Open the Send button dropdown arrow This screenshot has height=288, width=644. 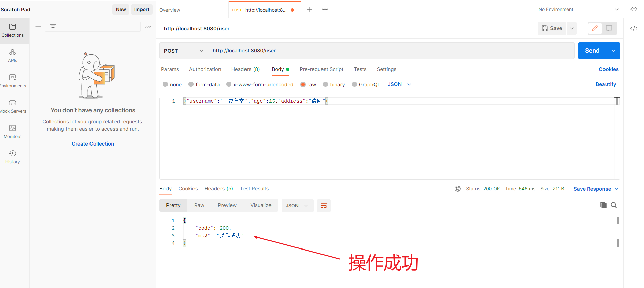pos(613,51)
